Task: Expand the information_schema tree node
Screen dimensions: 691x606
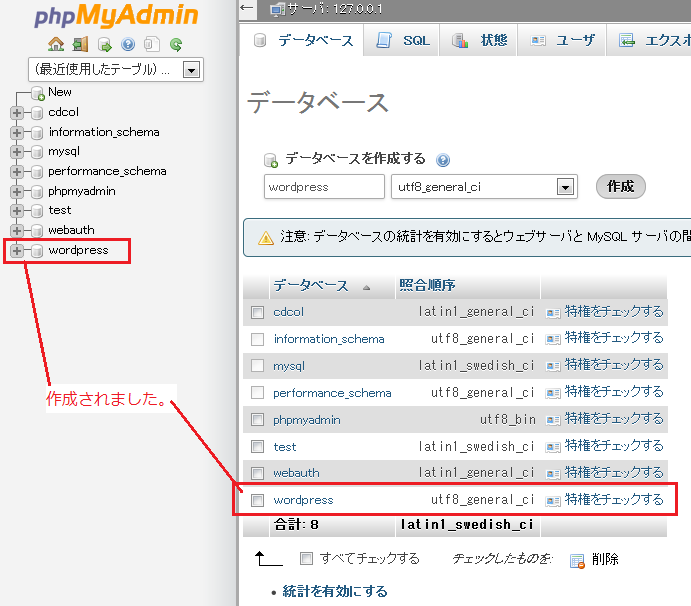Action: pos(17,133)
